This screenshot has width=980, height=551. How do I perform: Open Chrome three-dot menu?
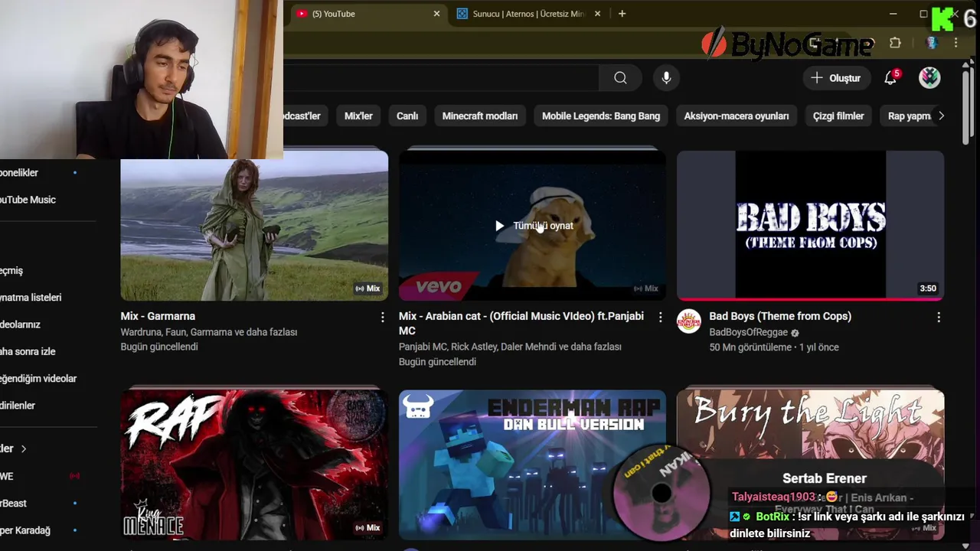click(955, 43)
